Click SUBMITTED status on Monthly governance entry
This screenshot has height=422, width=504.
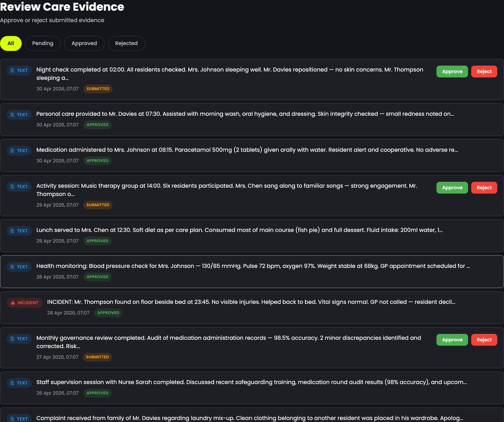click(x=98, y=357)
